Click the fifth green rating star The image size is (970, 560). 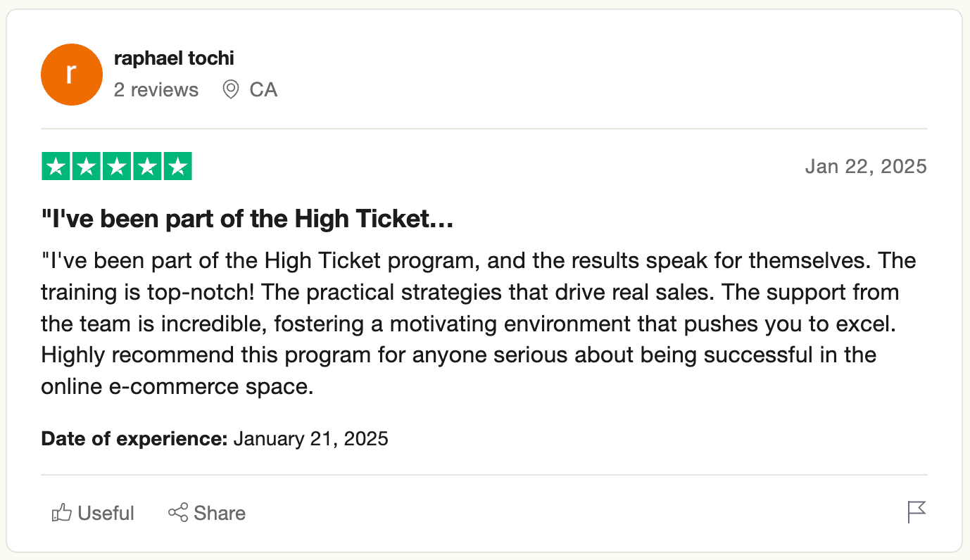[178, 167]
